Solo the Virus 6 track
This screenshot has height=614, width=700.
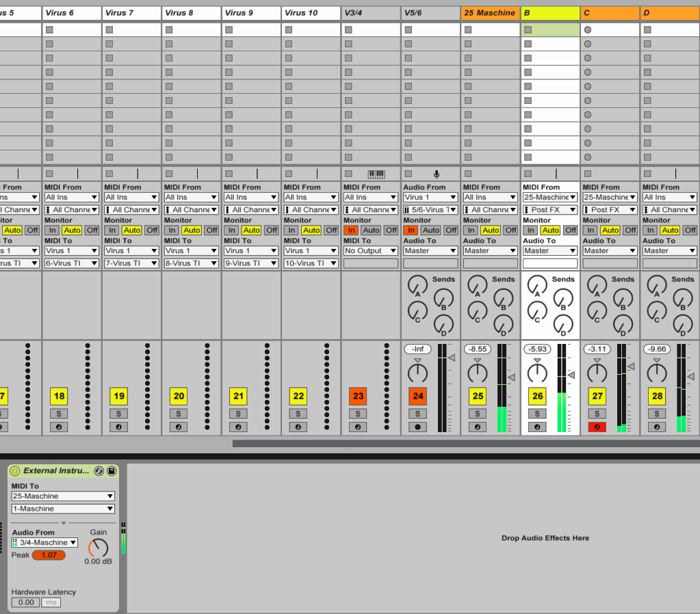[59, 414]
